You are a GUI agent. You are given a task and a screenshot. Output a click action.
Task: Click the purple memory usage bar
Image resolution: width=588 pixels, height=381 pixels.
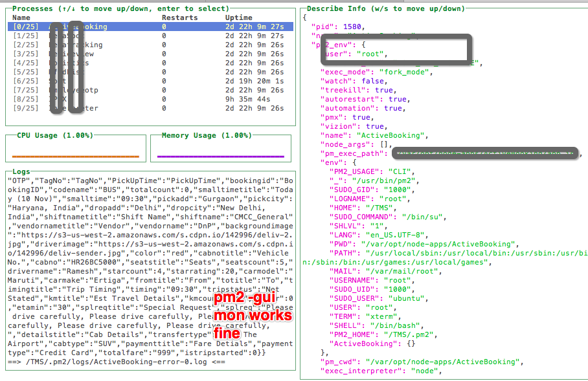[220, 157]
